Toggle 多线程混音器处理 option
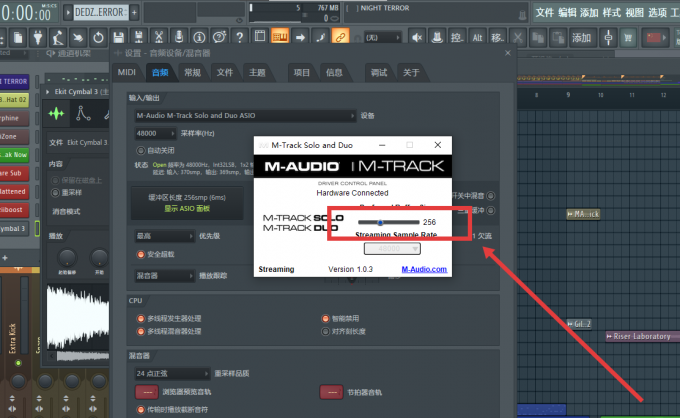This screenshot has width=680, height=418. coord(141,332)
